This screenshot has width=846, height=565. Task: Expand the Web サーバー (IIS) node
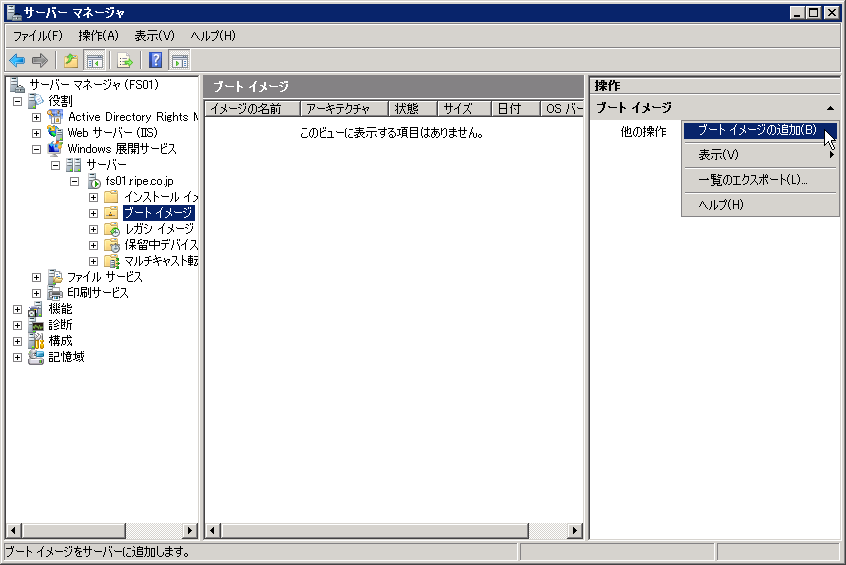(36, 133)
